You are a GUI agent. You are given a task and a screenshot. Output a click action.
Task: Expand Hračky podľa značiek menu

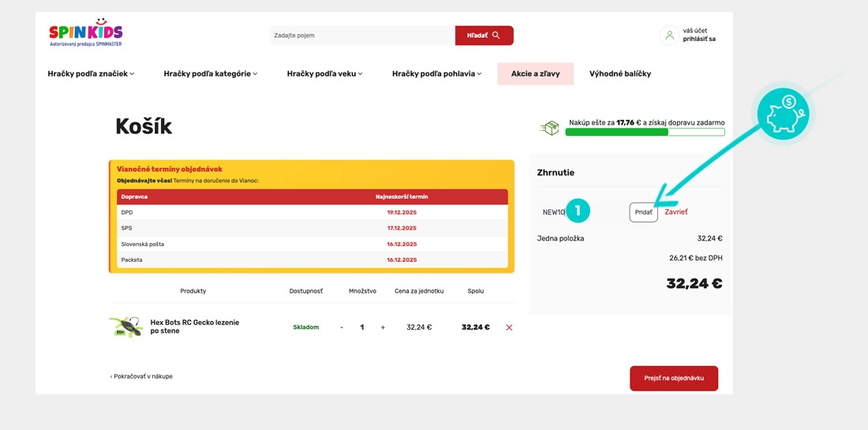click(x=91, y=74)
